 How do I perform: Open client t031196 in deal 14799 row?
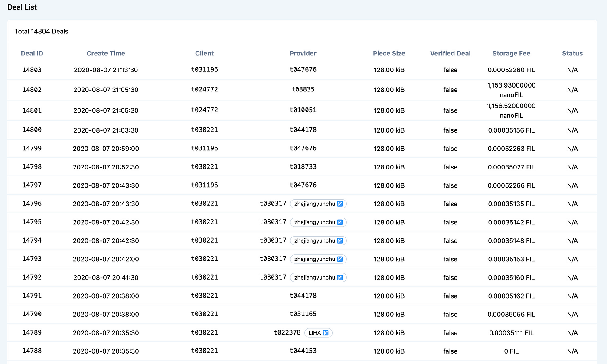[x=205, y=148]
